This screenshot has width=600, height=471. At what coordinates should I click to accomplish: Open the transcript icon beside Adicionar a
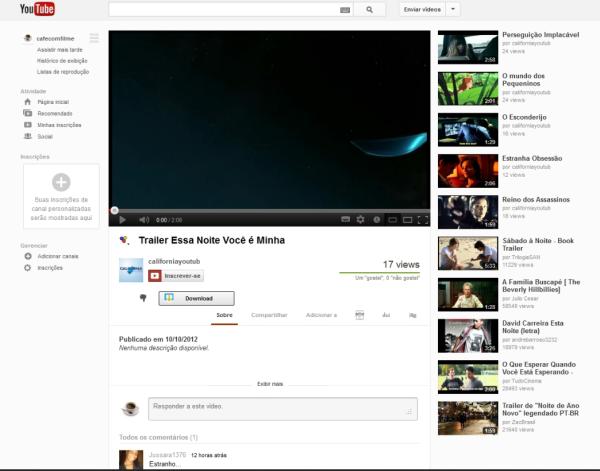click(x=360, y=315)
